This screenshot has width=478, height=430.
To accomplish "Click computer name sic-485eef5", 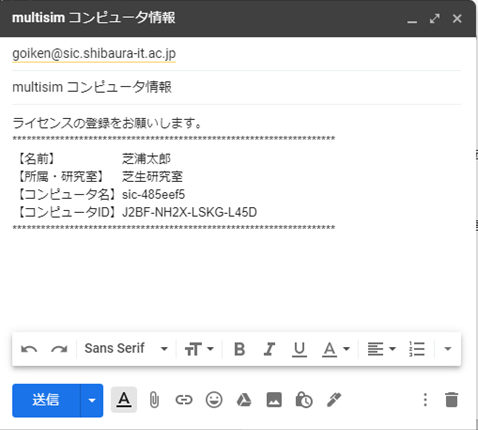I will click(153, 195).
